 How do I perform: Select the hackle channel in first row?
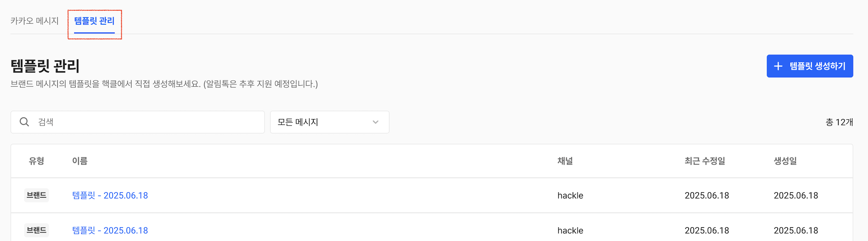(x=570, y=195)
